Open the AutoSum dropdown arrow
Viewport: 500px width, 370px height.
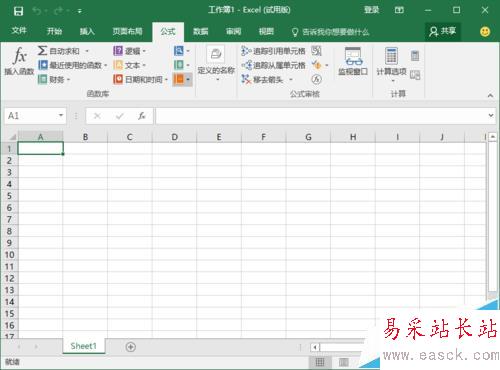(87, 51)
